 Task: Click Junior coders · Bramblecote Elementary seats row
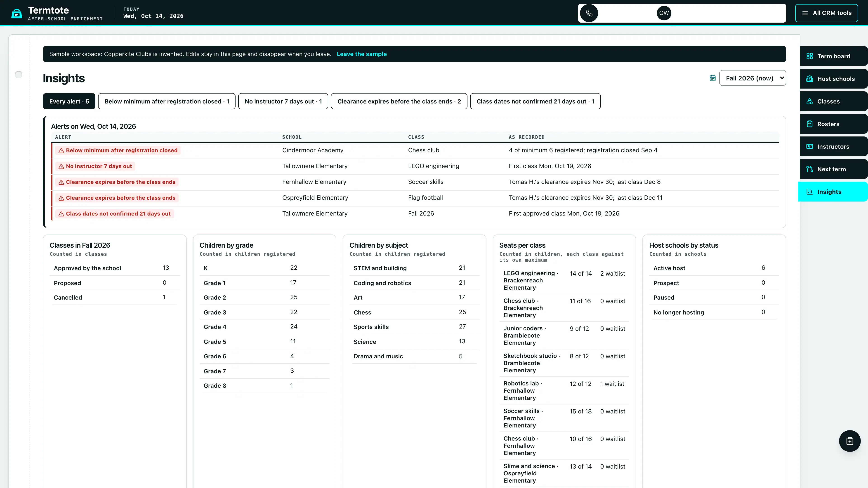(x=564, y=335)
